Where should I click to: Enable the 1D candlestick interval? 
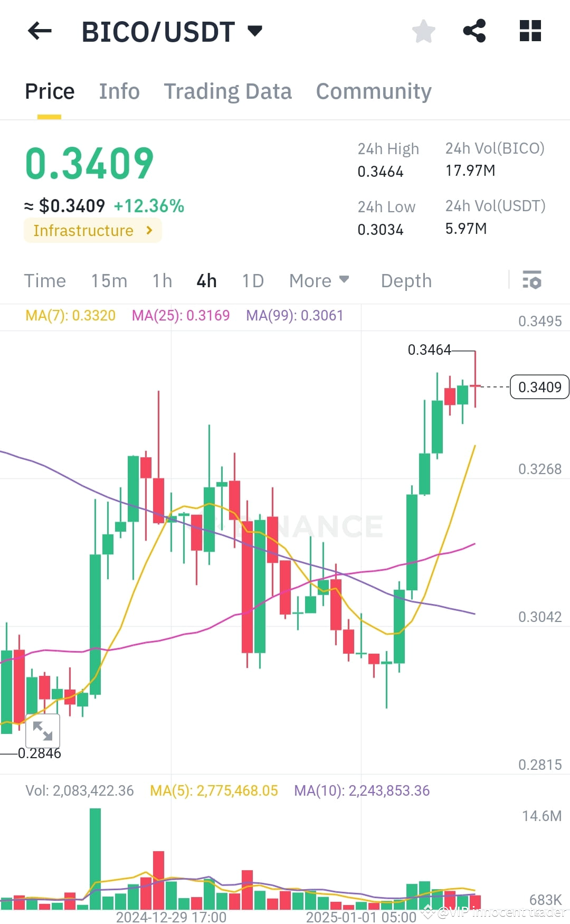[x=252, y=280]
